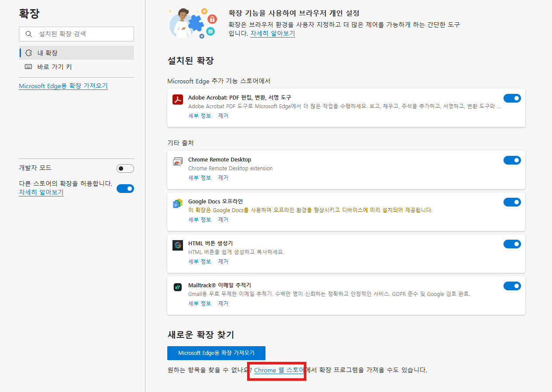
Task: Click the Mailtrack® 이메일 추적기 title text
Action: pos(220,285)
